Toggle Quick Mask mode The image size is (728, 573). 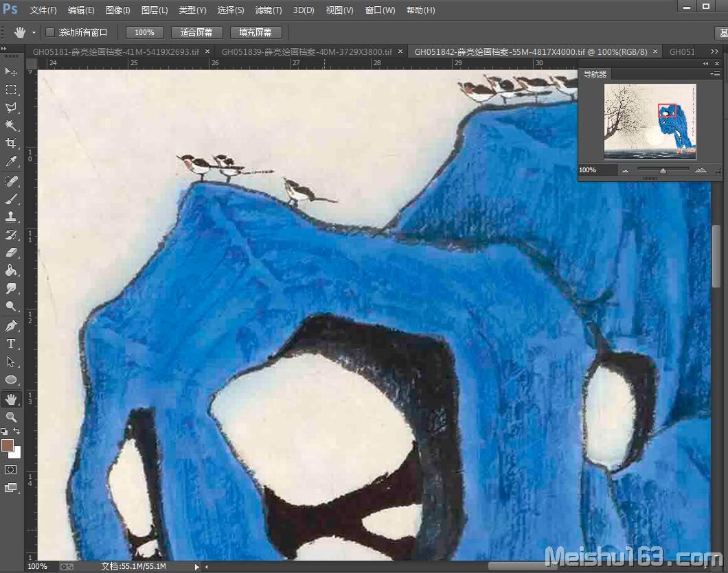(x=11, y=470)
